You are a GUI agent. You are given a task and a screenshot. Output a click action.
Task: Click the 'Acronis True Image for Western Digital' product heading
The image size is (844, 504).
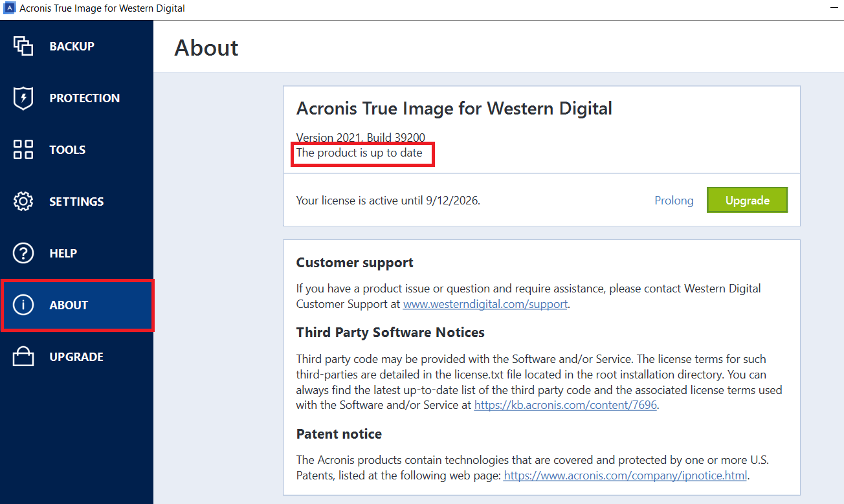point(454,108)
